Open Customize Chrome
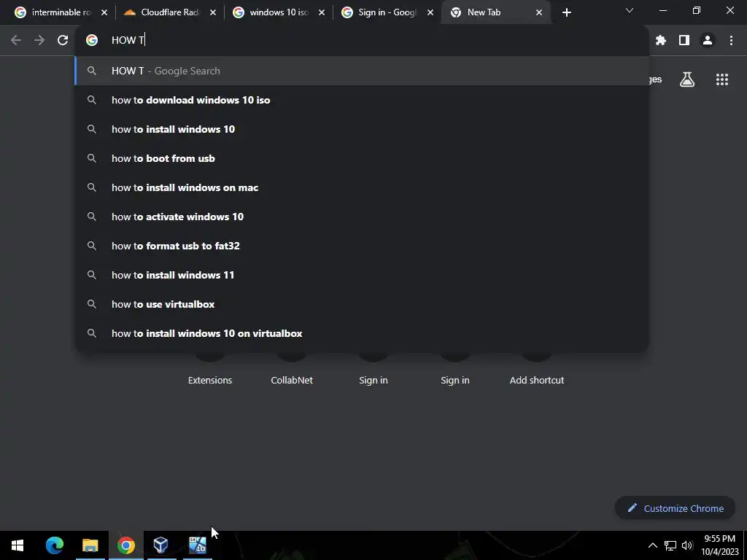The height and width of the screenshot is (560, 747). pyautogui.click(x=675, y=508)
